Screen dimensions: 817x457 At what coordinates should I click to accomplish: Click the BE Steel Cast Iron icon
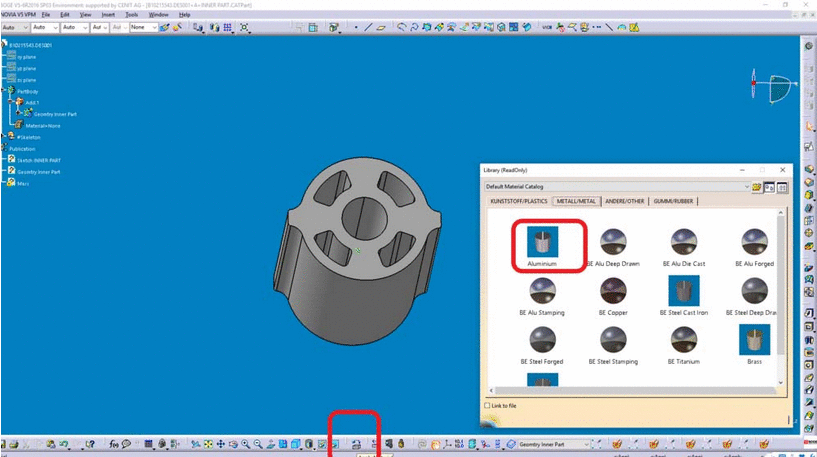coord(684,290)
